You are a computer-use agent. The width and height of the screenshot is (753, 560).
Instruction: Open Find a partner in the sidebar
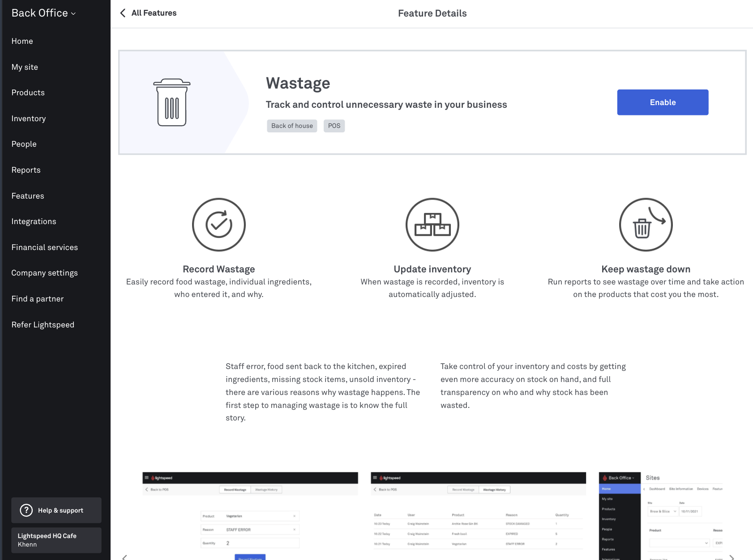[38, 299]
